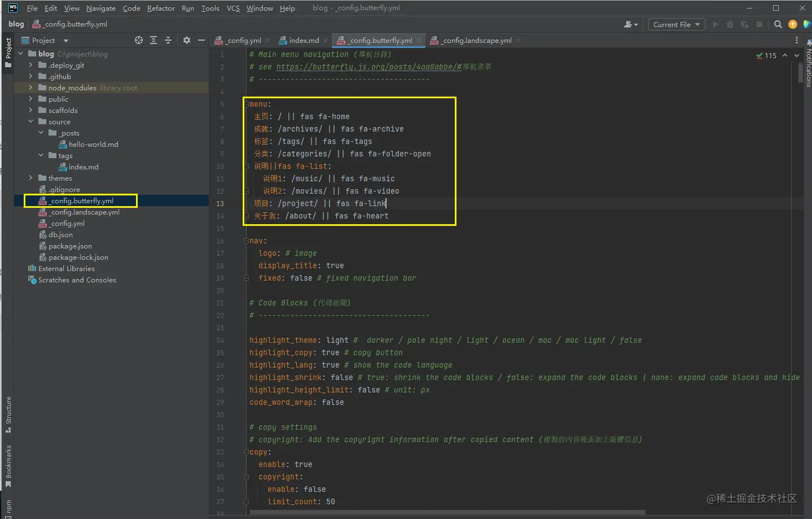Click the Run button in the toolbar
This screenshot has height=519, width=812.
(x=716, y=24)
